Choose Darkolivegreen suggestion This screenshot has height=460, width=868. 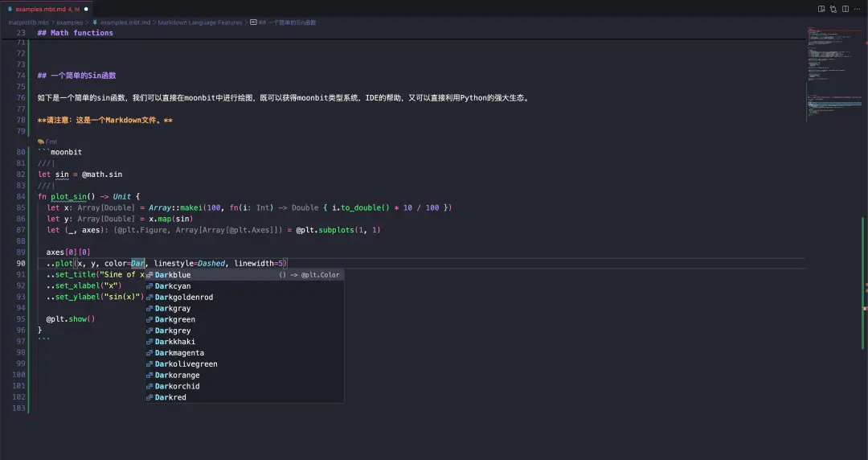(x=244, y=363)
